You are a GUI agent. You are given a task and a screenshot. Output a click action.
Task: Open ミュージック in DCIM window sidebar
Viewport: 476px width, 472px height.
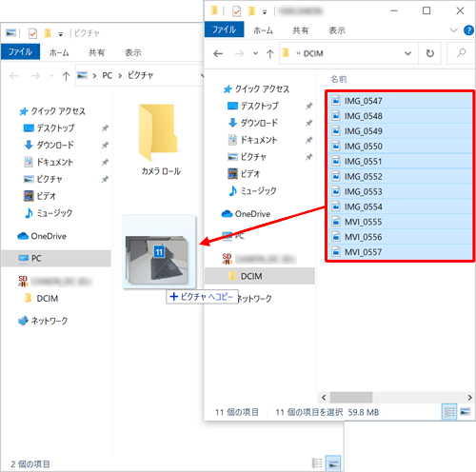pos(252,191)
